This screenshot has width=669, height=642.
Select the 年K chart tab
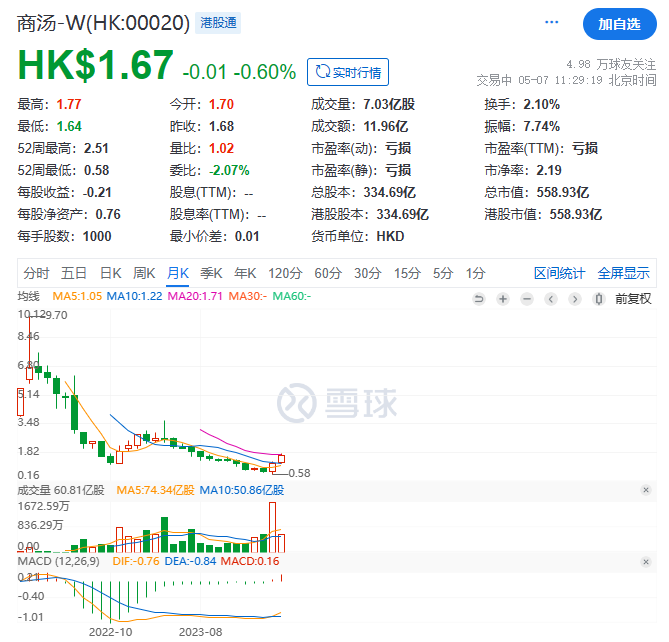tap(245, 273)
